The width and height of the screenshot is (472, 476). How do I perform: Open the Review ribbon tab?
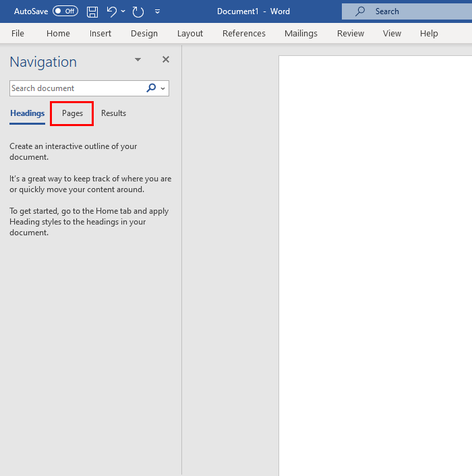[x=350, y=34]
